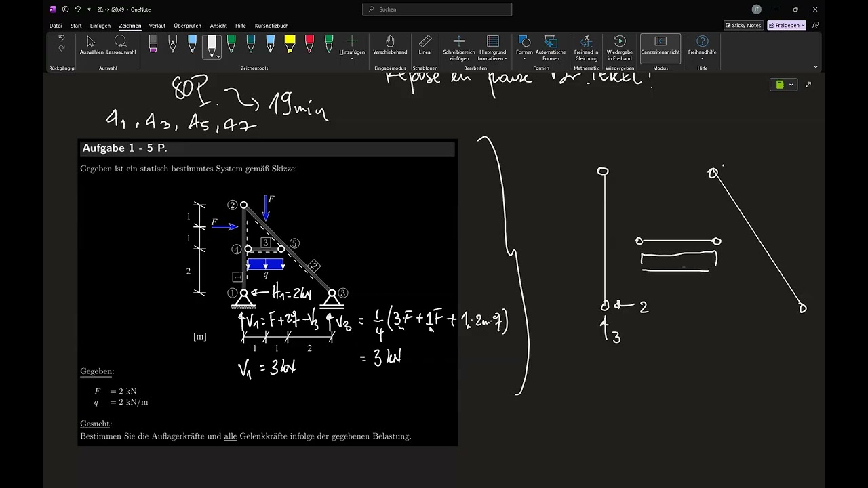The image size is (868, 488).
Task: Toggle the Lineal ruler
Action: pyautogui.click(x=425, y=45)
